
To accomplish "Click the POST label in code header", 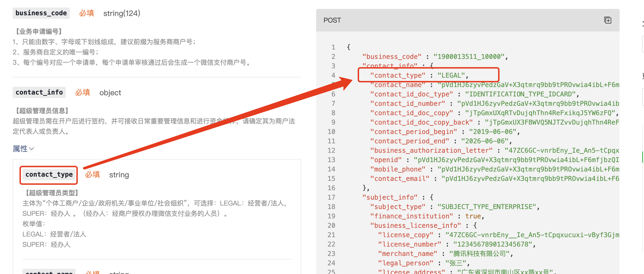I will pos(332,20).
